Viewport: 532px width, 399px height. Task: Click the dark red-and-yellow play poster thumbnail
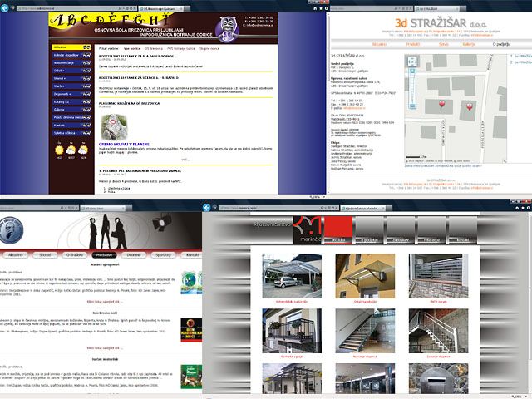click(x=191, y=330)
